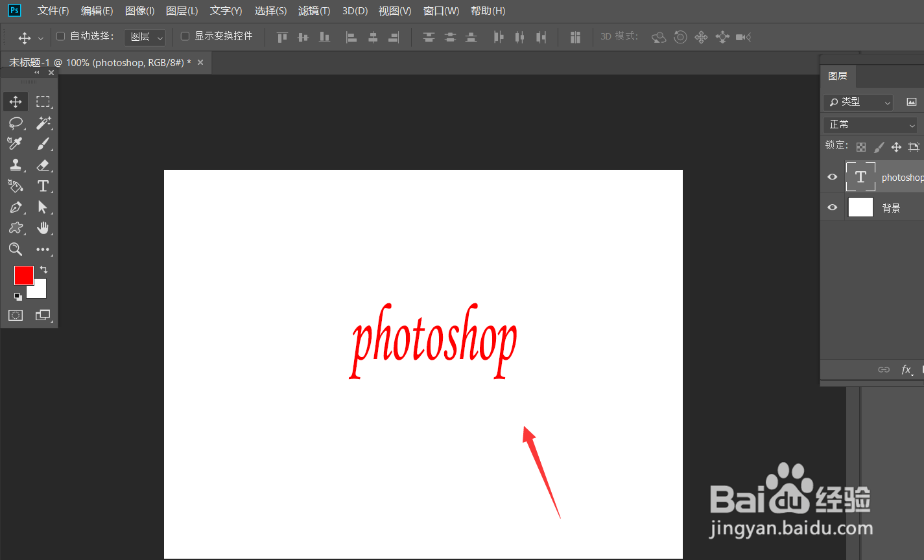Image resolution: width=924 pixels, height=560 pixels.
Task: Select the Brush tool
Action: (43, 143)
